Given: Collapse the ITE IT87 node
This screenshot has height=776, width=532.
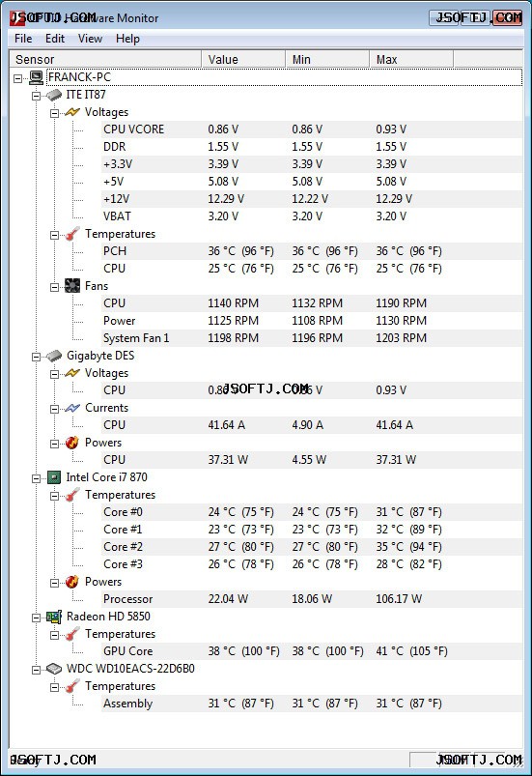Looking at the screenshot, I should [x=36, y=96].
